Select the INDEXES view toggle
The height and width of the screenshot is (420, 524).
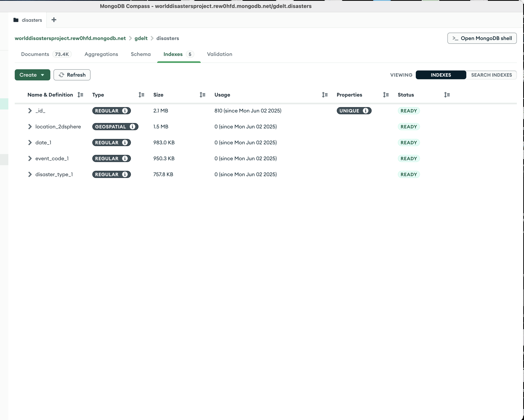pos(441,75)
